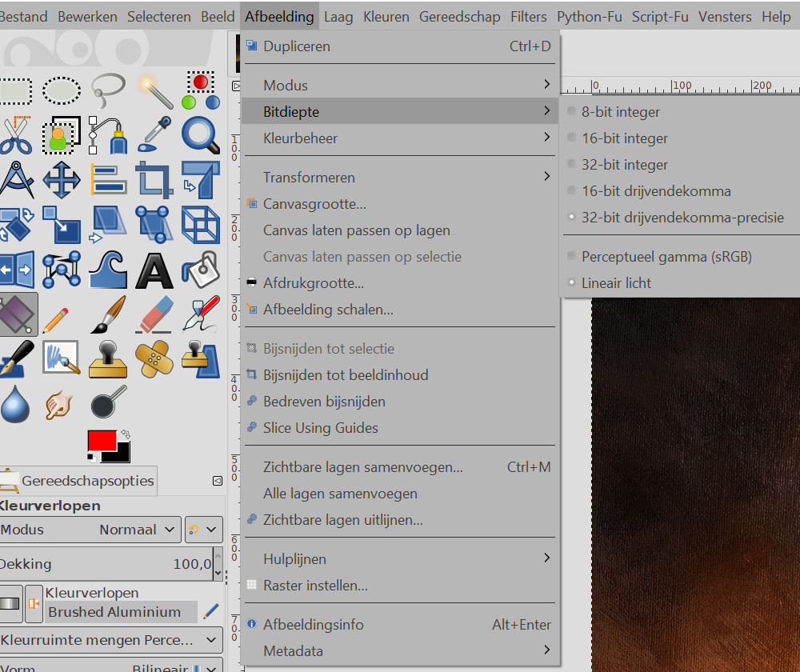The width and height of the screenshot is (800, 672).
Task: Choose Canvasgrootte… menu entry
Action: (400, 204)
